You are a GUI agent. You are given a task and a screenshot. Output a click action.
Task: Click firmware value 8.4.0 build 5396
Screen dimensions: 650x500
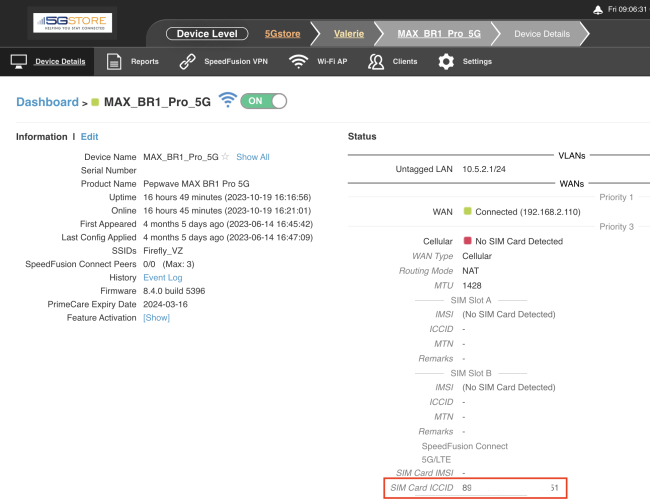tap(174, 291)
